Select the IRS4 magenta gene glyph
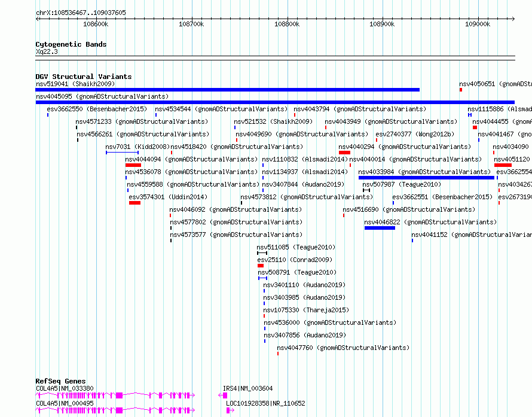532x417 pixels. pyautogui.click(x=222, y=395)
